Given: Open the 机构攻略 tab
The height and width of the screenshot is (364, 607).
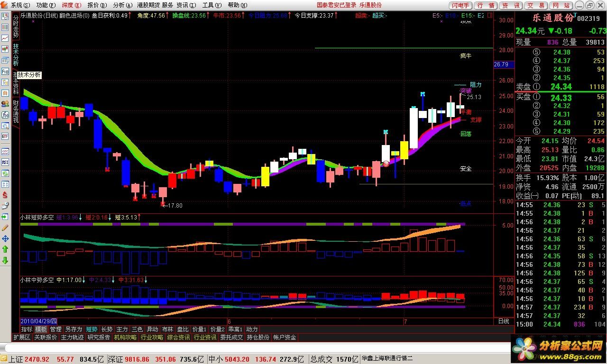Looking at the screenshot, I should [x=125, y=337].
